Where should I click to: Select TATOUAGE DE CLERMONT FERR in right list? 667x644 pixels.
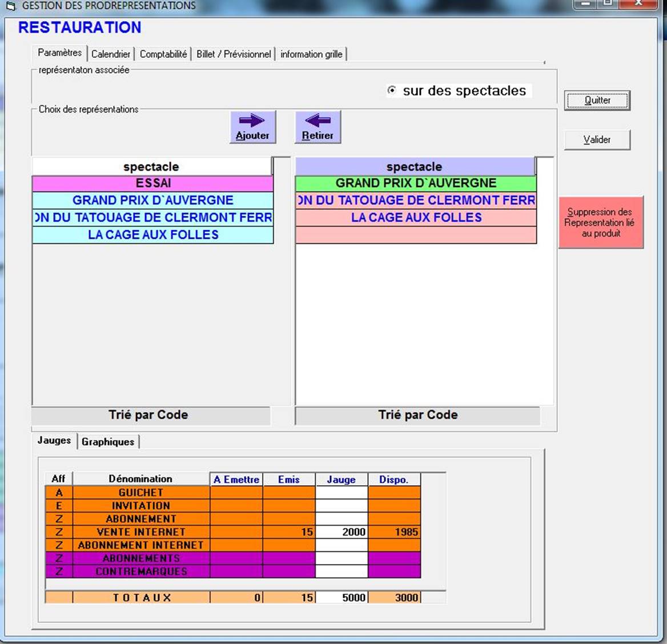coord(416,200)
